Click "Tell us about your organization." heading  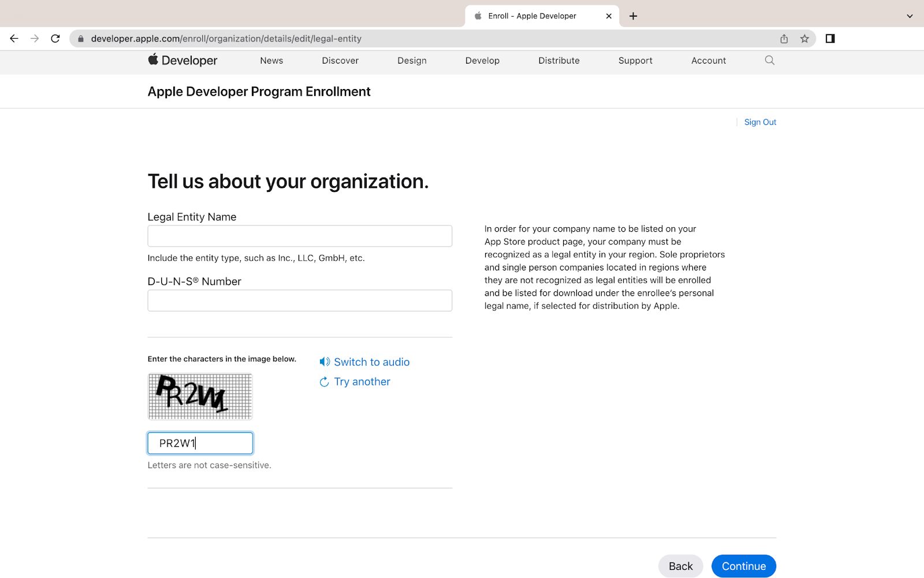288,181
